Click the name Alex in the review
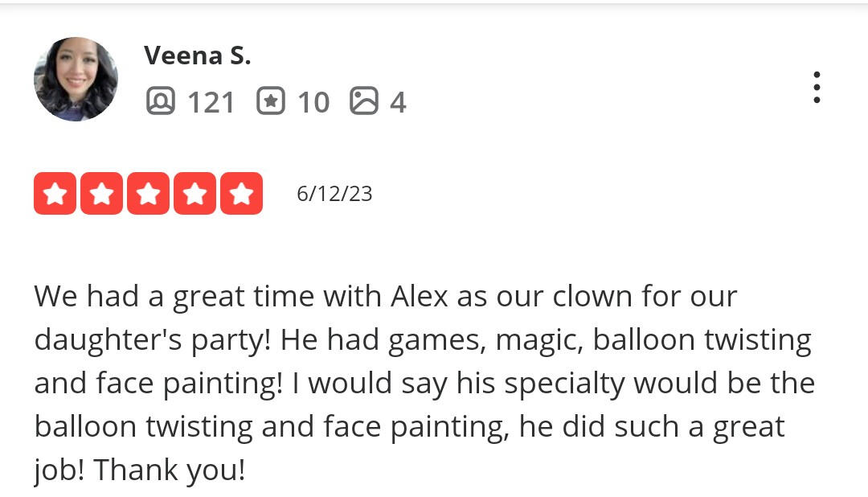Screen dimensions: 868x497 click(x=420, y=297)
